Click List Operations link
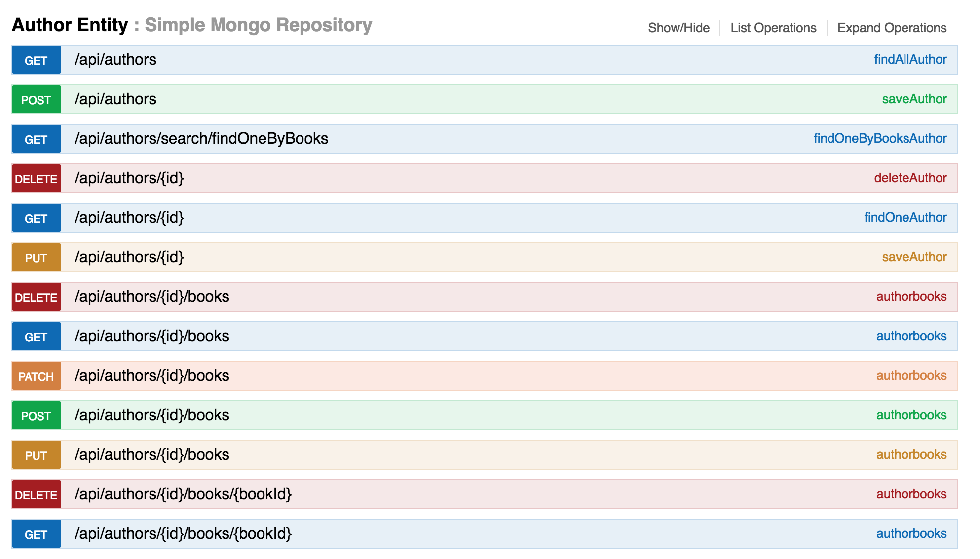The height and width of the screenshot is (559, 980). (x=773, y=28)
